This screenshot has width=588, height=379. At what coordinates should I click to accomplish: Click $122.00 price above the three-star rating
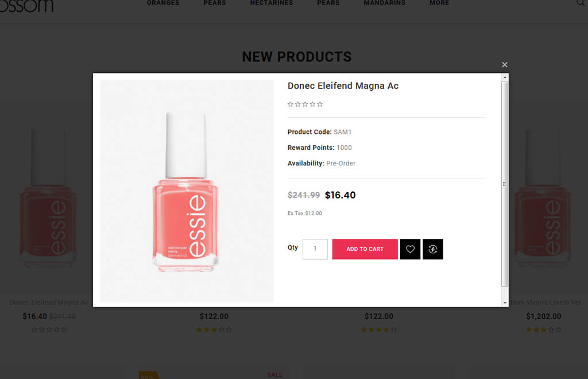pyautogui.click(x=214, y=316)
